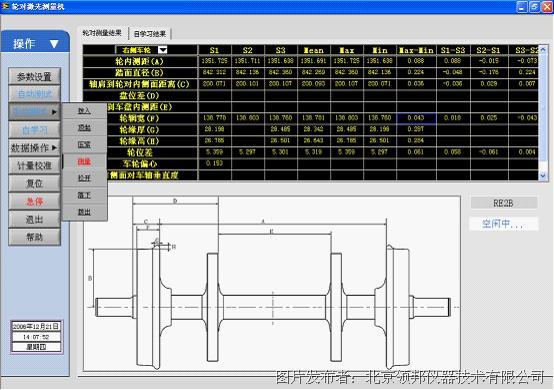Open the highlighted submenu button below 自动测试

(x=34, y=112)
